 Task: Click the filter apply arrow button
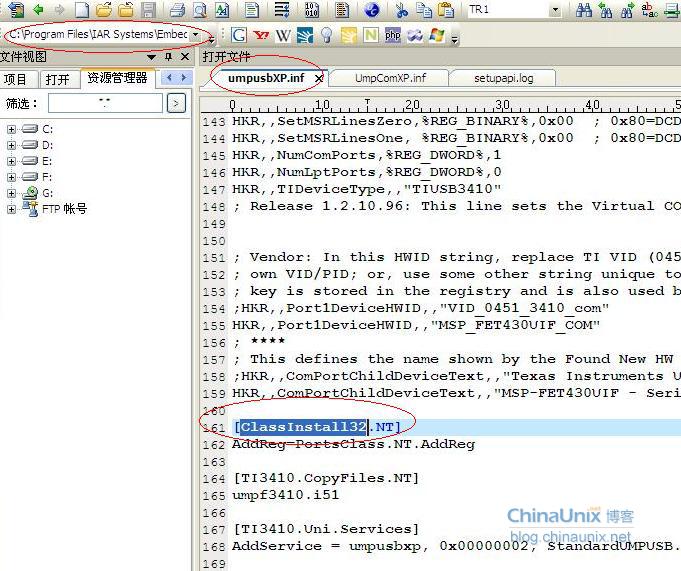click(176, 103)
